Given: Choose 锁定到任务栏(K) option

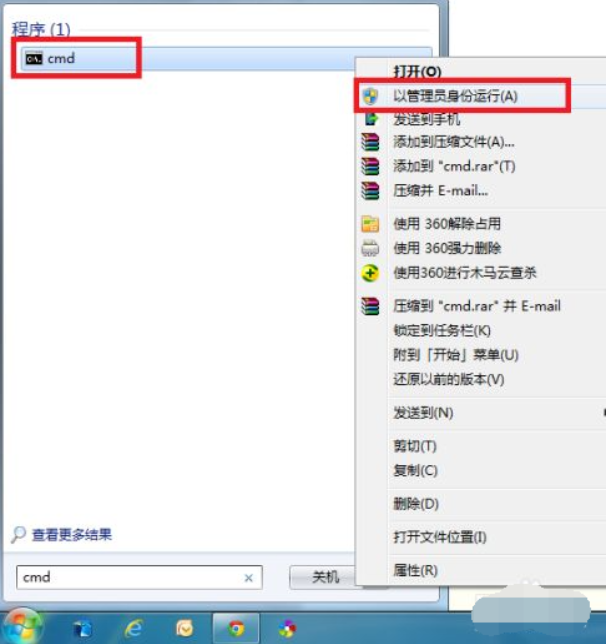Looking at the screenshot, I should point(442,330).
